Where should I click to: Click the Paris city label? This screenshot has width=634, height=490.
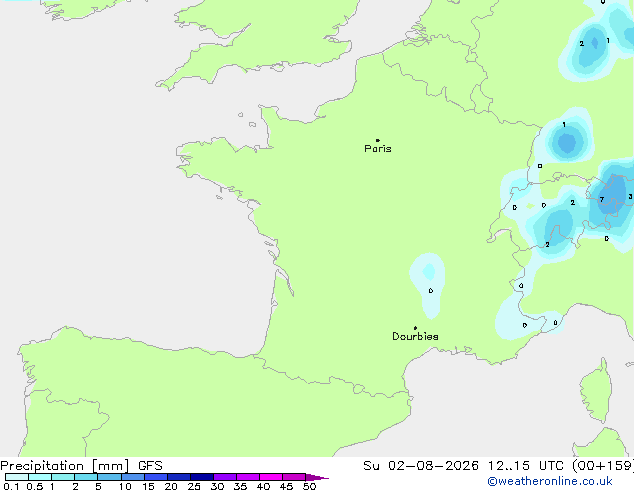[x=378, y=149]
